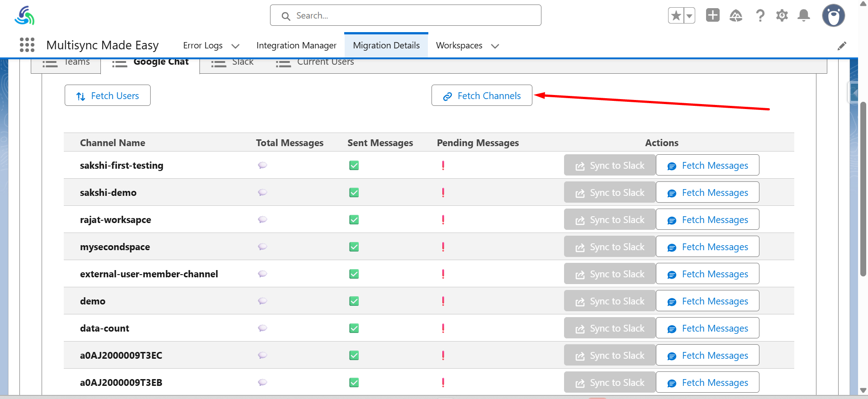Open the Help question mark icon
Image resolution: width=868 pixels, height=399 pixels.
pyautogui.click(x=760, y=16)
